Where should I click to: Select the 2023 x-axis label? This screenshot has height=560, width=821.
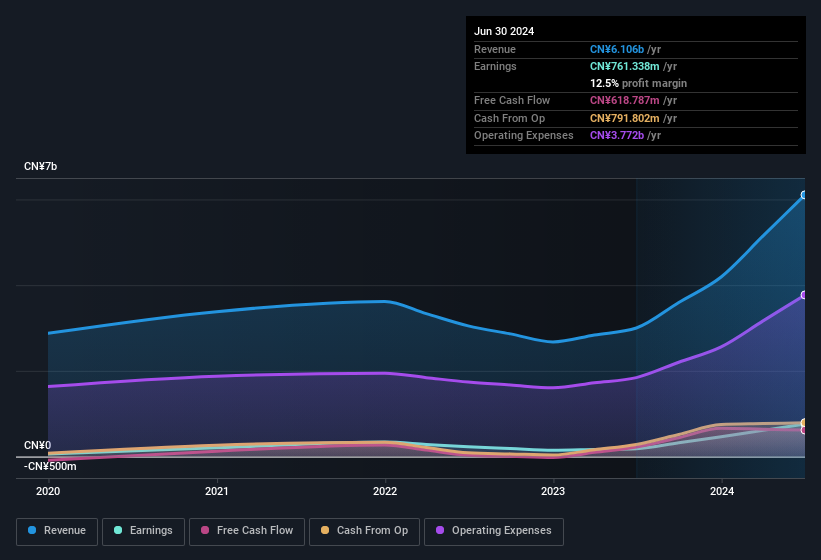tap(553, 491)
